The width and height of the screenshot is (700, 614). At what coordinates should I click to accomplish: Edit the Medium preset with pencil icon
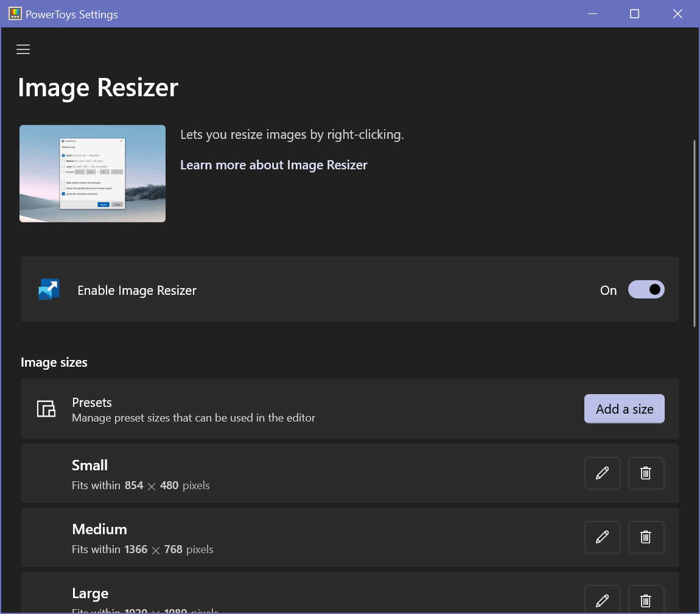click(602, 537)
